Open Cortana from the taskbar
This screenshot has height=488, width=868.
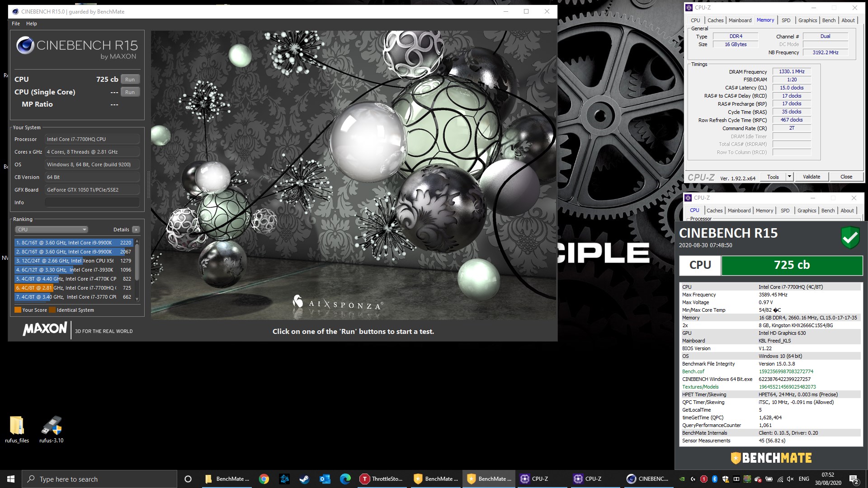click(x=188, y=479)
